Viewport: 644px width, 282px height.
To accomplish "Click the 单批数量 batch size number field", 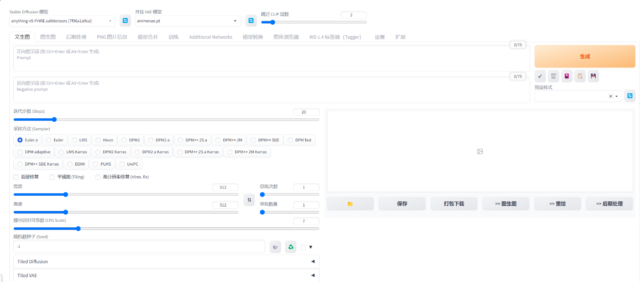I will [x=306, y=205].
